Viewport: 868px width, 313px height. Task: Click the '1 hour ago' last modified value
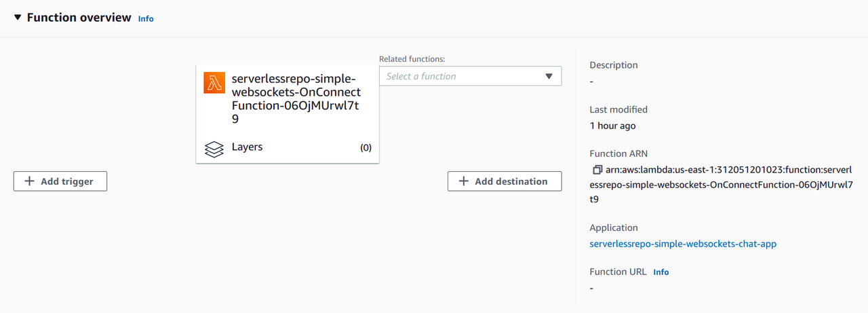pyautogui.click(x=612, y=126)
